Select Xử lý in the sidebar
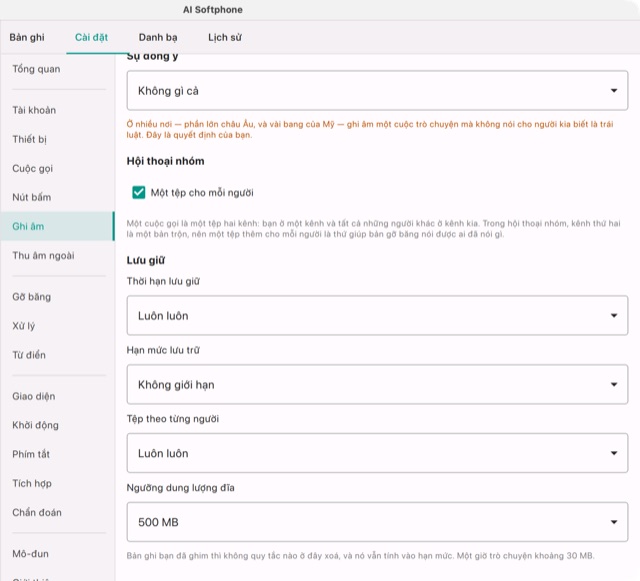 click(58, 326)
